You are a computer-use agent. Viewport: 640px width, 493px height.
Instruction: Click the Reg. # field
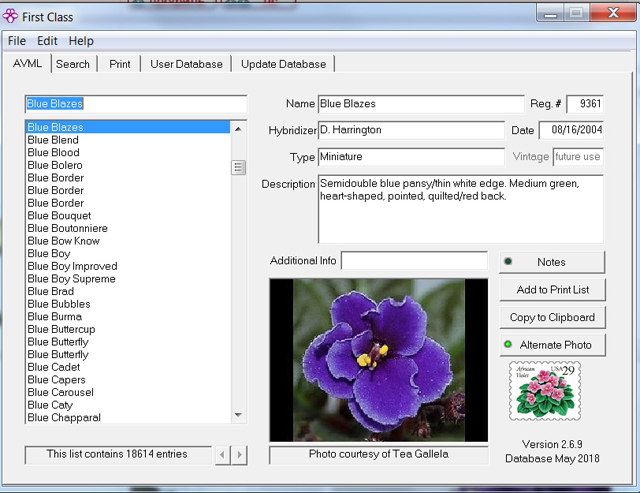584,104
